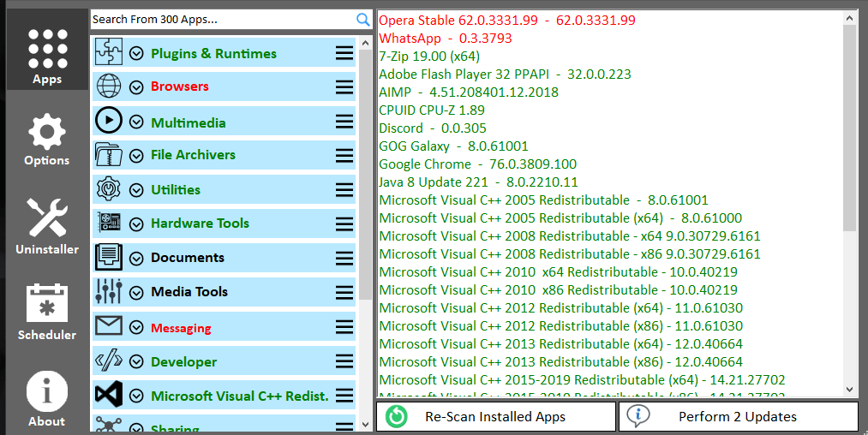Open the Visual C++ Redist. hamburger menu
Image resolution: width=868 pixels, height=435 pixels.
(344, 396)
